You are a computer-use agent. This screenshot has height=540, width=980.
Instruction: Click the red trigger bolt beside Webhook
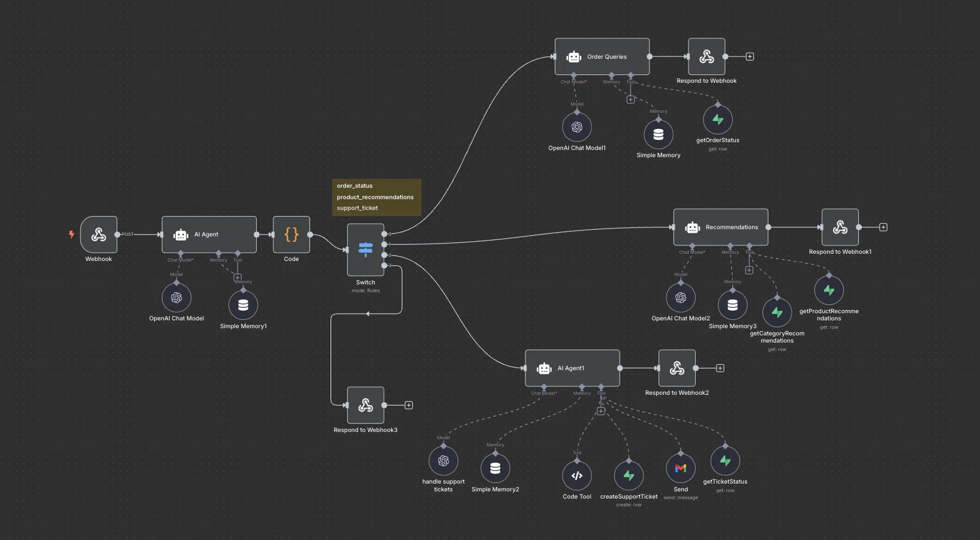point(71,235)
